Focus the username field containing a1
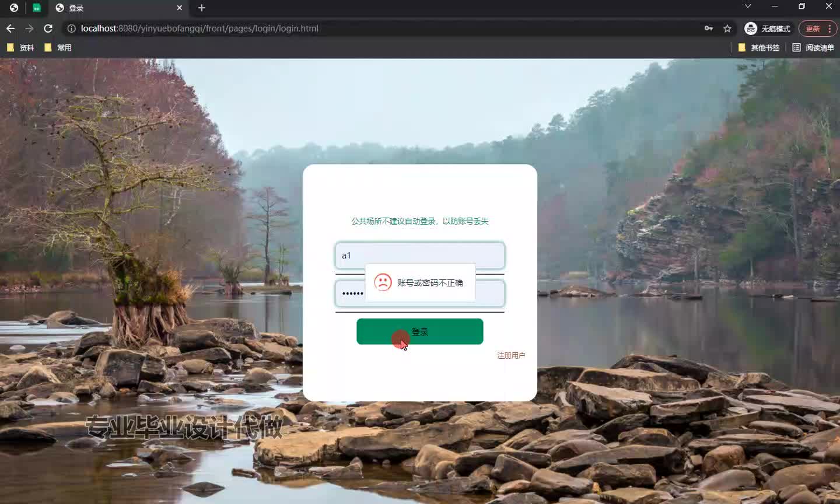Screen dimensions: 840x504 coord(419,255)
